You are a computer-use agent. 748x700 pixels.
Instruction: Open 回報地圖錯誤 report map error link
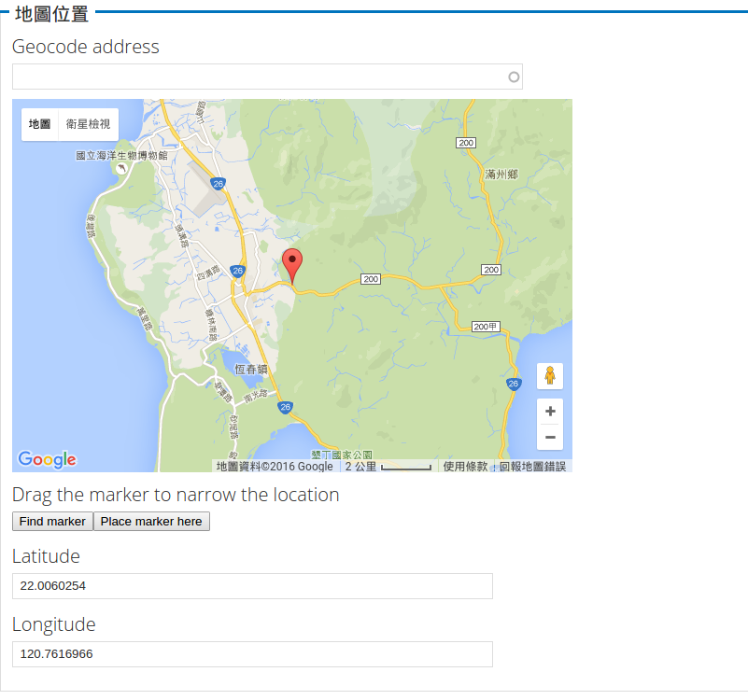click(x=532, y=467)
